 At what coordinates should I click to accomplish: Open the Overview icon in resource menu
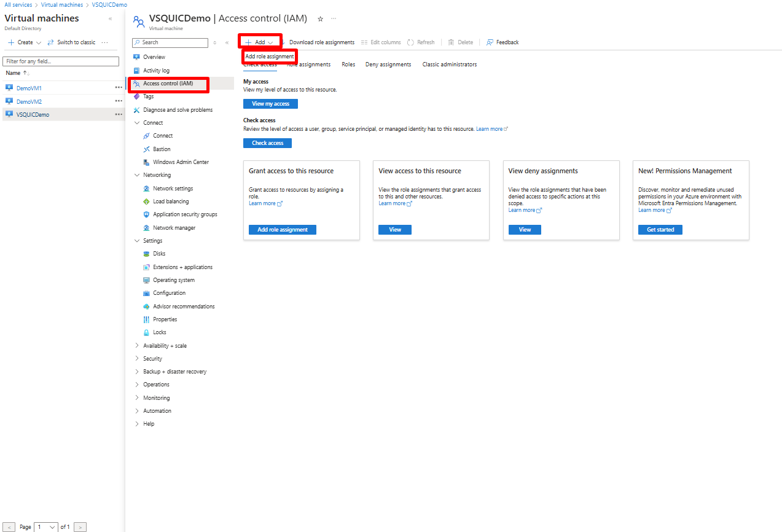[x=136, y=57]
